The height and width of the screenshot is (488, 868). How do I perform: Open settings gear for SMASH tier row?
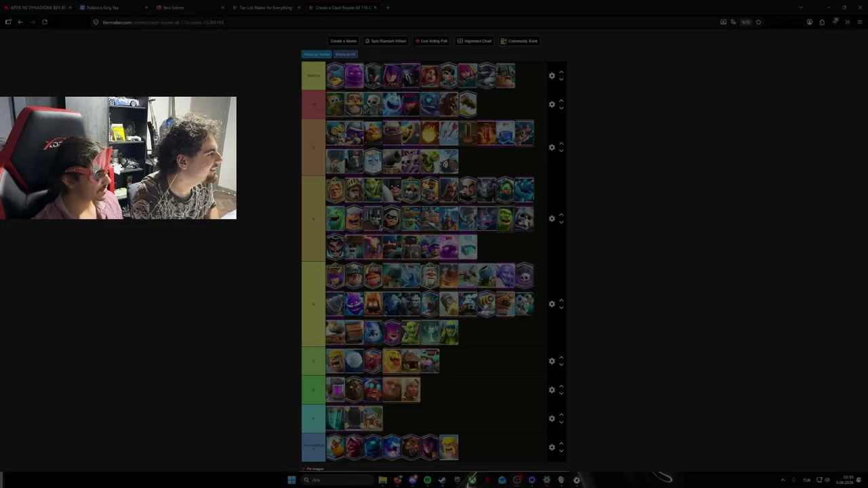tap(551, 76)
